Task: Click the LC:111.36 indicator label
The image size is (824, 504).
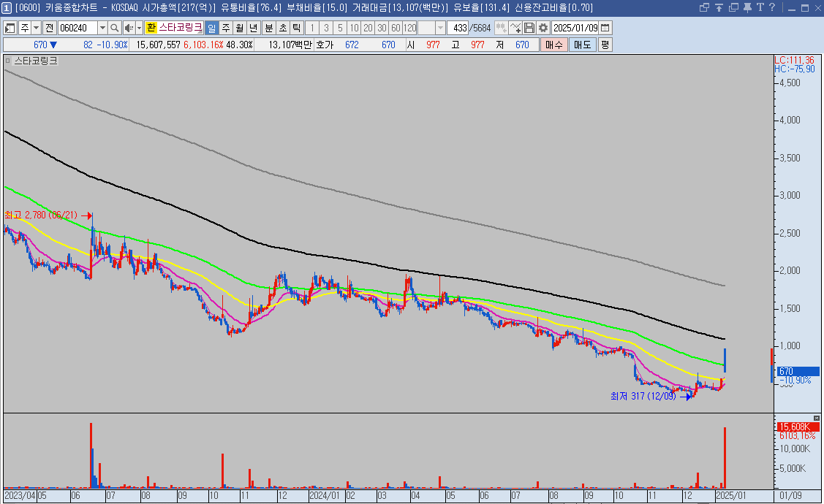Action: pos(795,61)
